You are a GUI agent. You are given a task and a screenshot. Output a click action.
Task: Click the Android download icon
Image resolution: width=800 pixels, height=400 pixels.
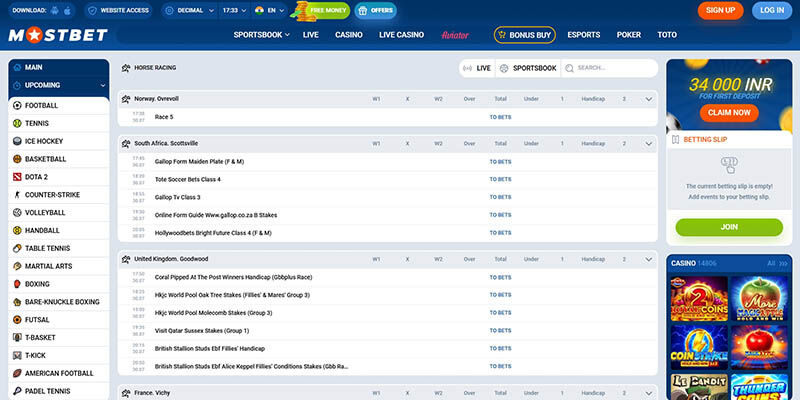pos(55,10)
